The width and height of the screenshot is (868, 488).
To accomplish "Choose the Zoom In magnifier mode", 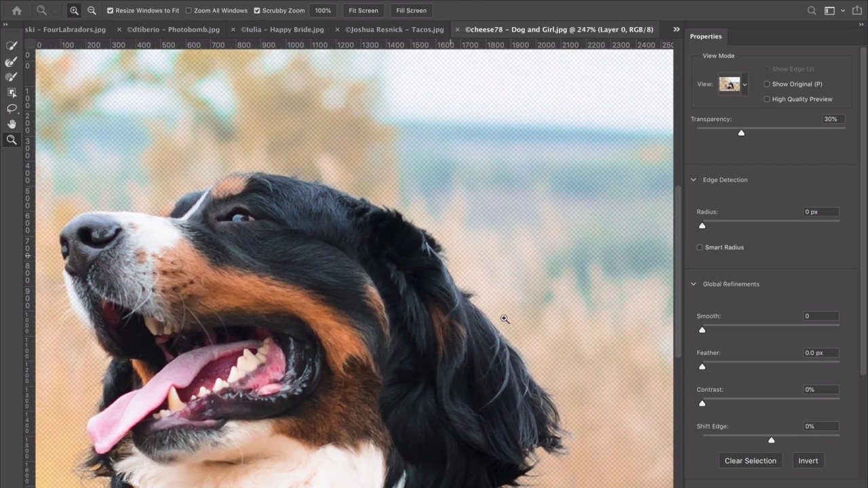I will tap(74, 11).
